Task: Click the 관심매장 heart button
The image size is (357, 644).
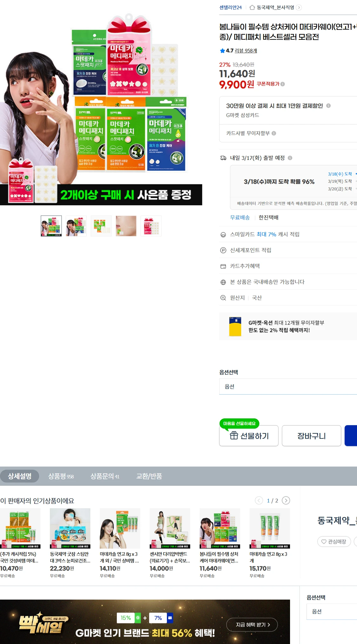Action: [x=334, y=542]
